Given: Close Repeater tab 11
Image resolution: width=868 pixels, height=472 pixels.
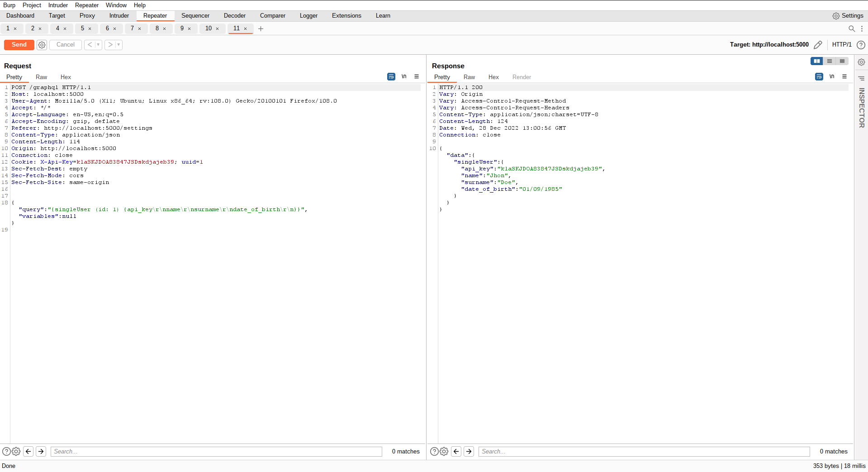Looking at the screenshot, I should point(246,29).
